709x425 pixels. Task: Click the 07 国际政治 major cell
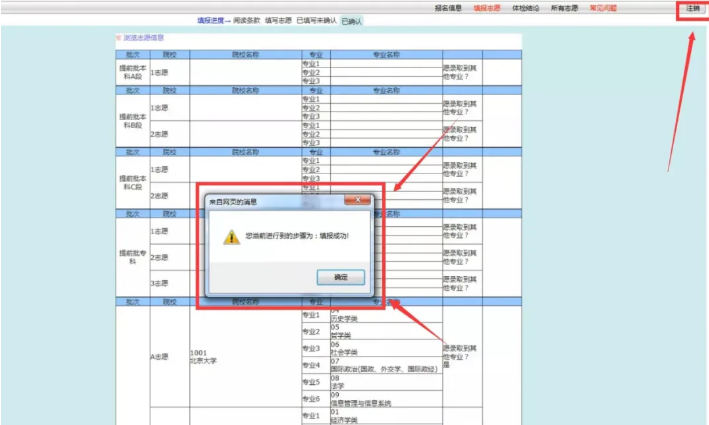[x=386, y=365]
